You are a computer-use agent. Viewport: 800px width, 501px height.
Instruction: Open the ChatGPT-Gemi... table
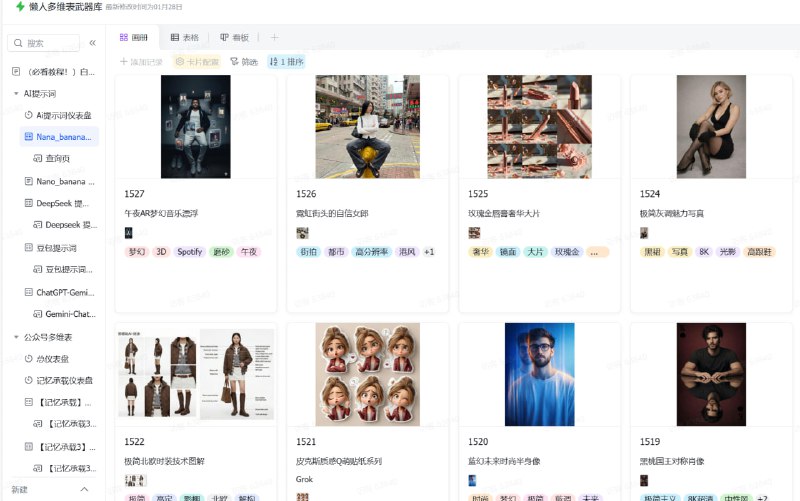coord(60,292)
